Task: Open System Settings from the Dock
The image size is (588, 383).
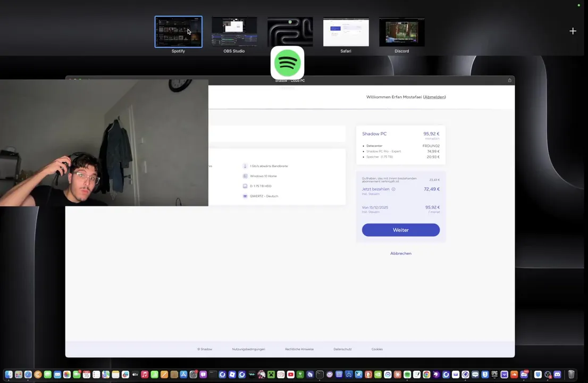Action: [x=193, y=374]
